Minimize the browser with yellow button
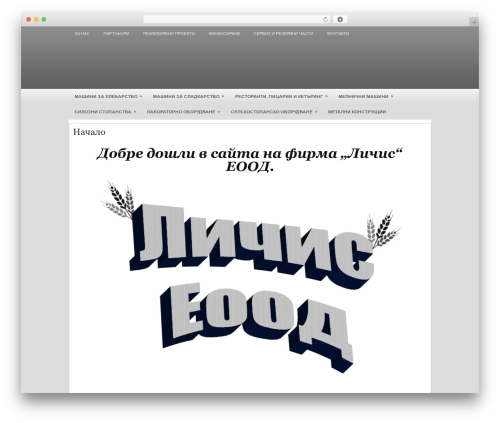The height and width of the screenshot is (423, 500). (36, 20)
